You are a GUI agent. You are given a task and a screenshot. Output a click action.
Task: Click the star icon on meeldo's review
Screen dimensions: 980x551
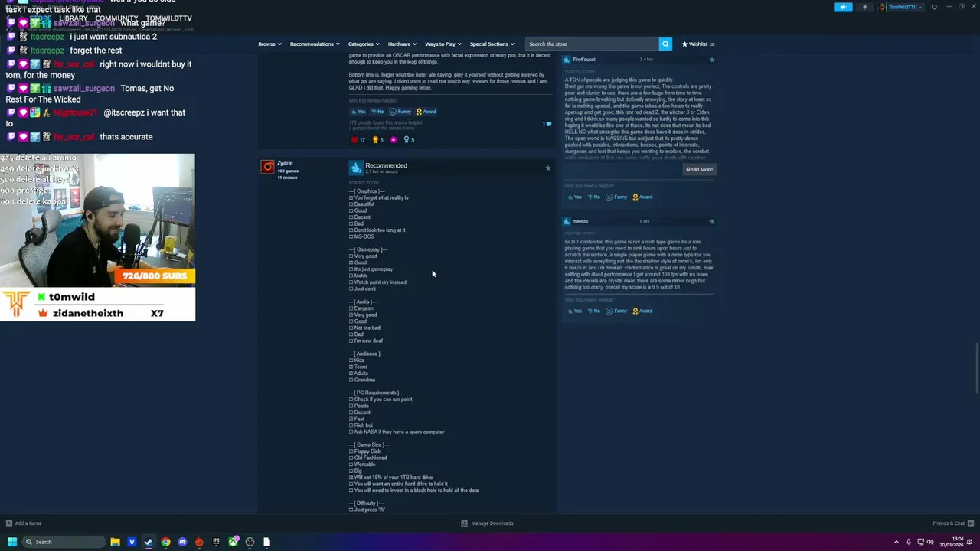pyautogui.click(x=711, y=222)
